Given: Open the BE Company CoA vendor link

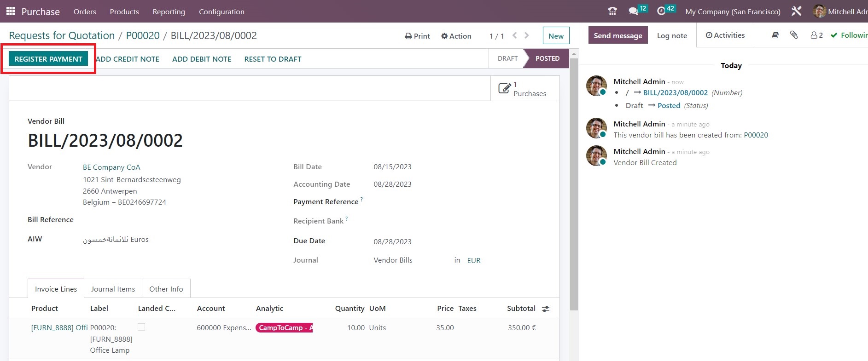Looking at the screenshot, I should click(x=111, y=167).
